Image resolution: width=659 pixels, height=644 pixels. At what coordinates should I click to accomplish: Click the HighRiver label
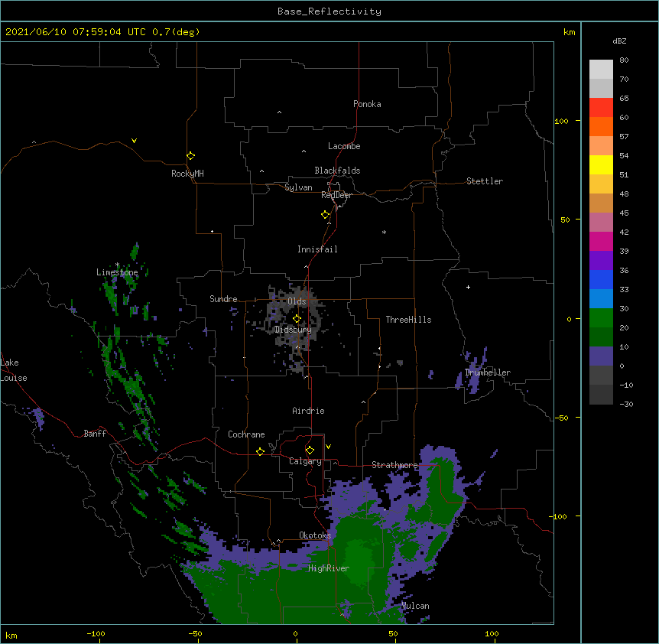(x=329, y=568)
